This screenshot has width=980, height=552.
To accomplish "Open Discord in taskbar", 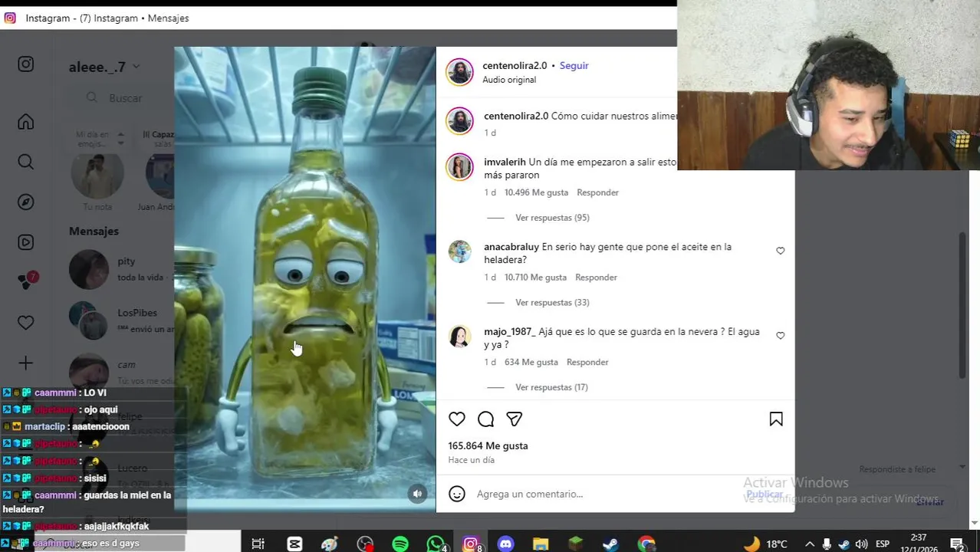I will pos(505,544).
